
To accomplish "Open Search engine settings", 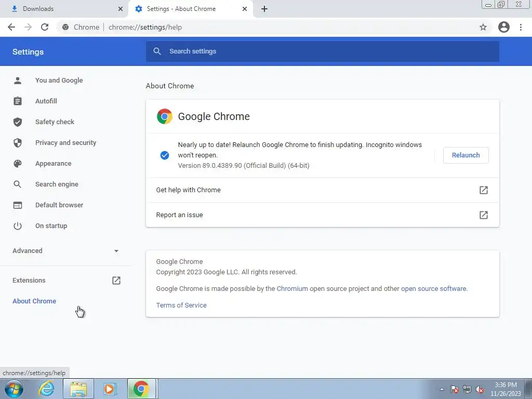I will click(56, 184).
